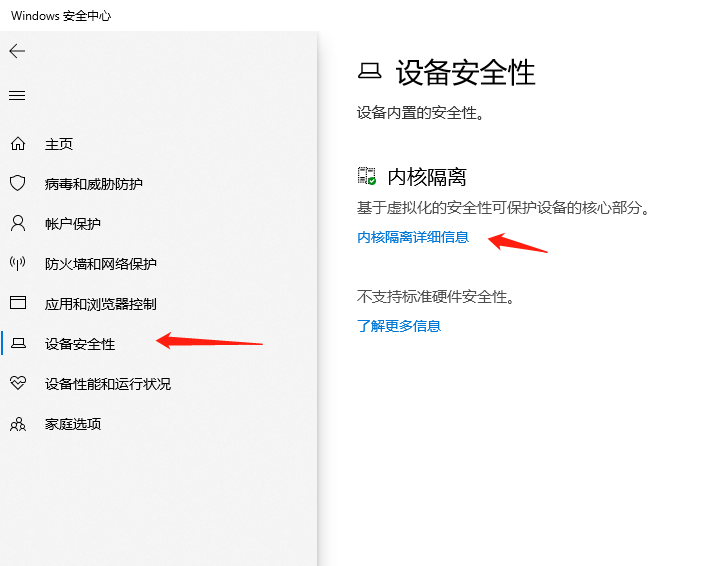Click the 了解更多信息 link
Image resolution: width=719 pixels, height=566 pixels.
[x=398, y=326]
